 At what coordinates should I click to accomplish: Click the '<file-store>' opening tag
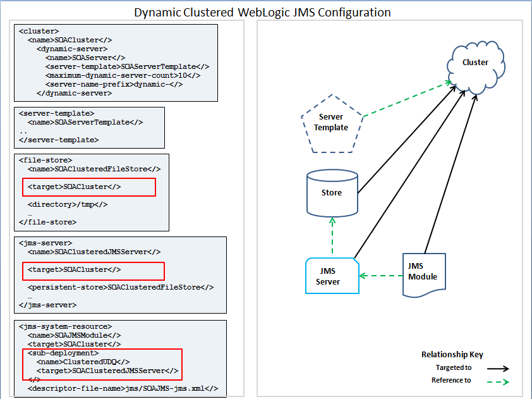(x=45, y=160)
